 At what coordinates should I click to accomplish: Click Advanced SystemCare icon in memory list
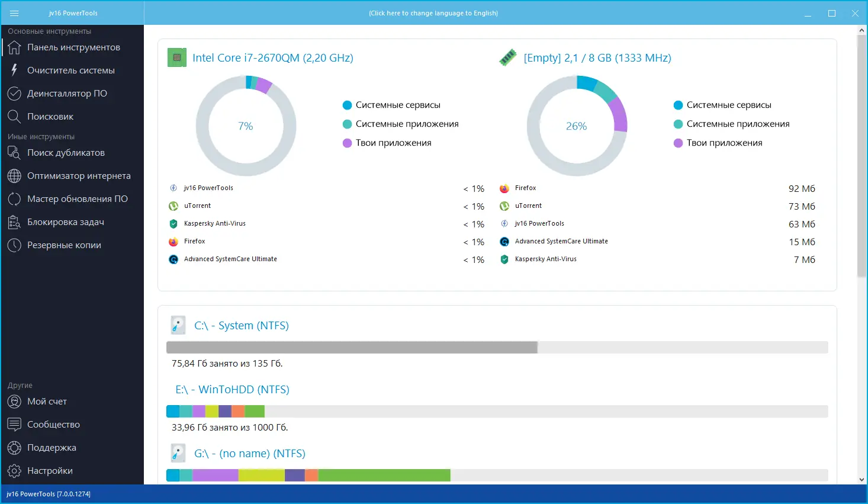tap(504, 242)
